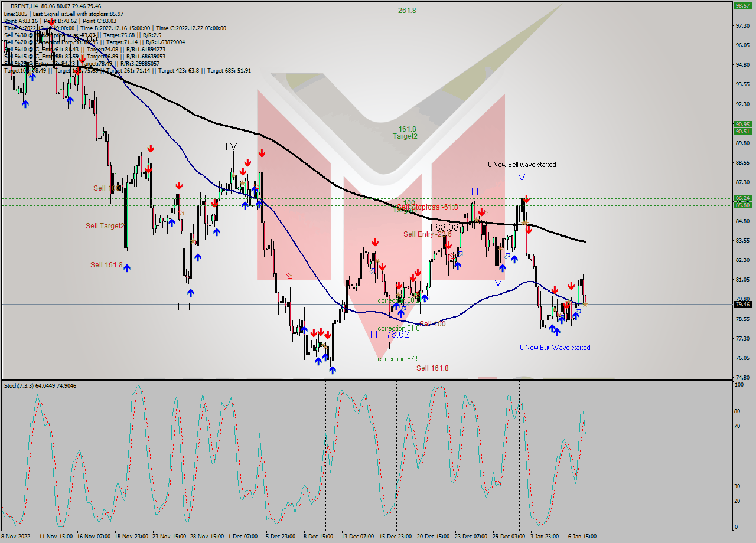Click the "23 Nov 15:00" time axis label
Viewport: 756px width, 543px height.
(170, 537)
